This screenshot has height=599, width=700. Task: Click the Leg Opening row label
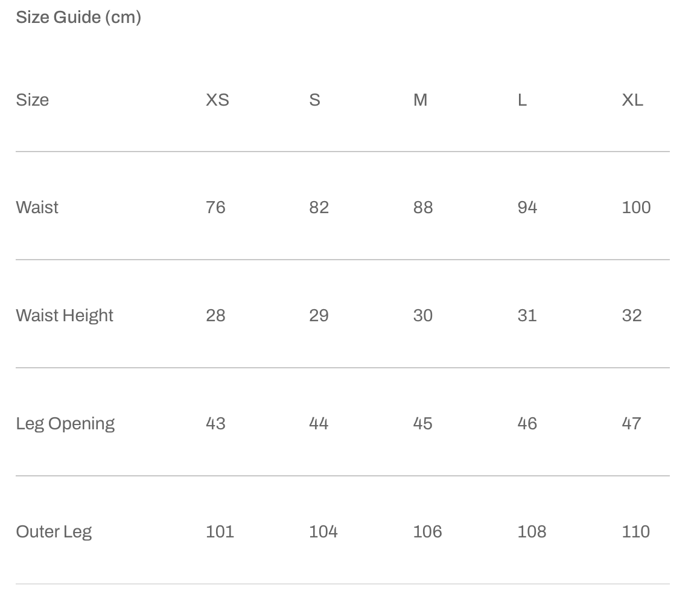pyautogui.click(x=65, y=423)
